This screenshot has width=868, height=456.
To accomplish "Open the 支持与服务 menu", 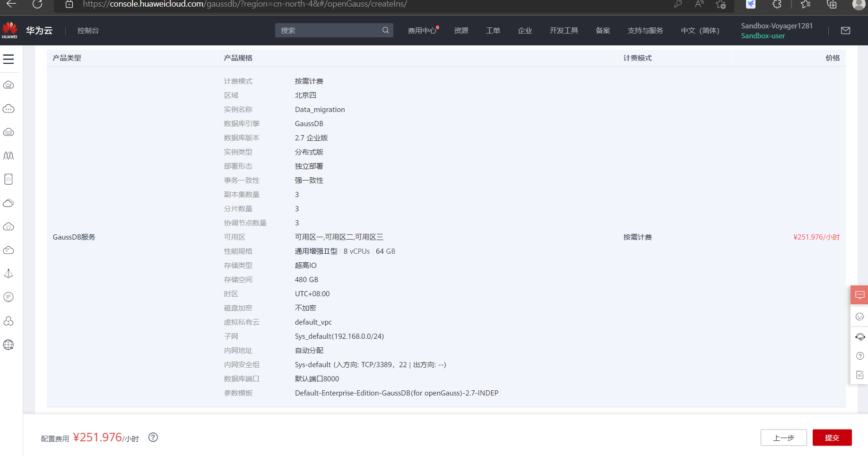I will coord(645,30).
